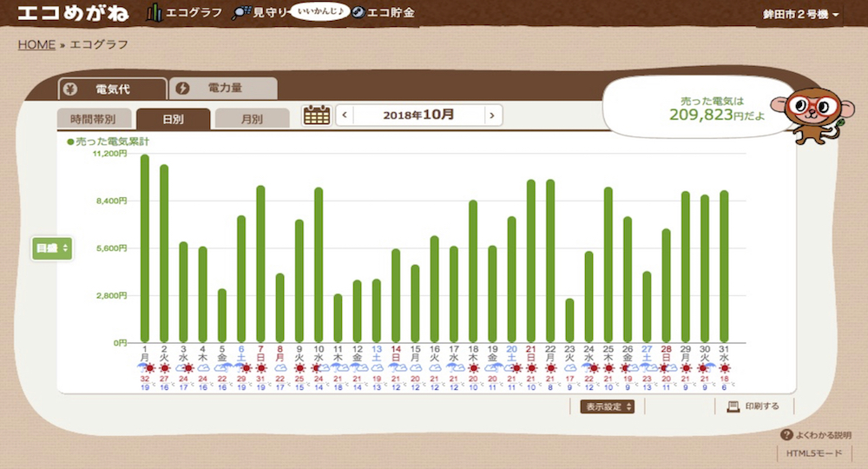Switch to HTML5モード
The width and height of the screenshot is (868, 469).
coord(814,453)
